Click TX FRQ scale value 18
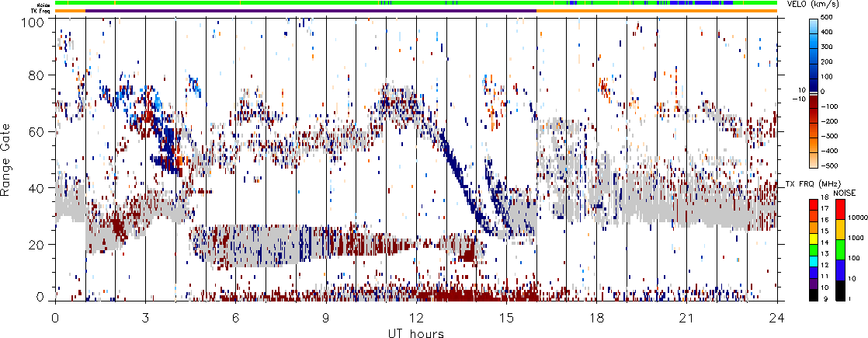The image size is (868, 338). coord(825,198)
